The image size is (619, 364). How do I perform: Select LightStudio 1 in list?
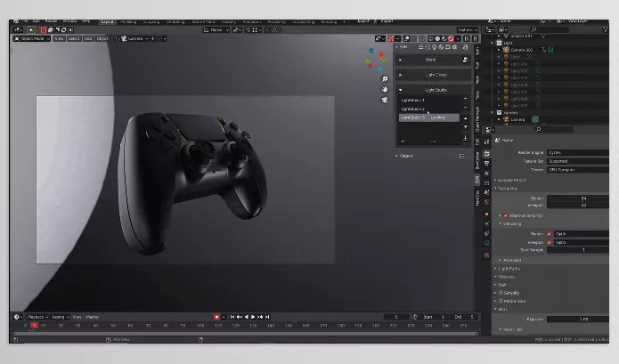point(428,101)
